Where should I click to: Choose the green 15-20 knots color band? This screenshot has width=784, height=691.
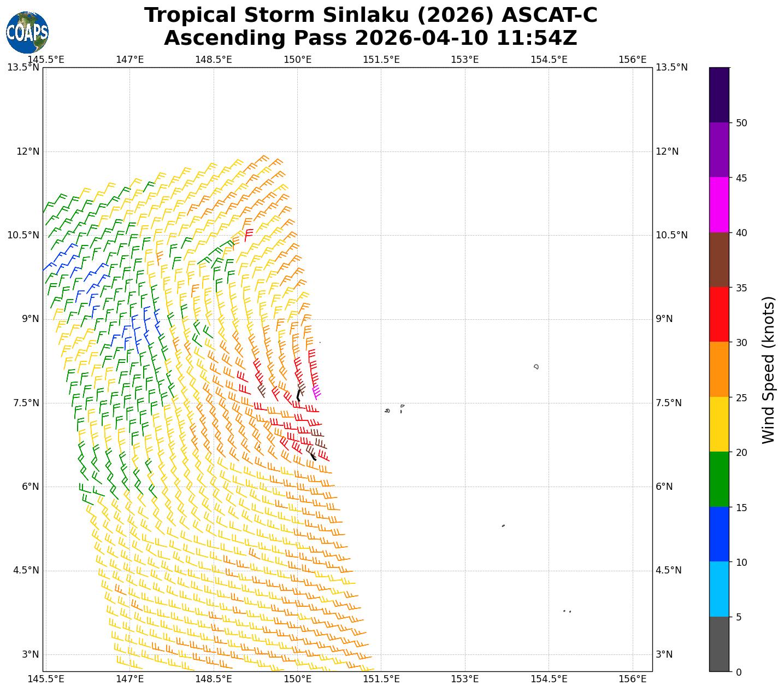[x=719, y=479]
